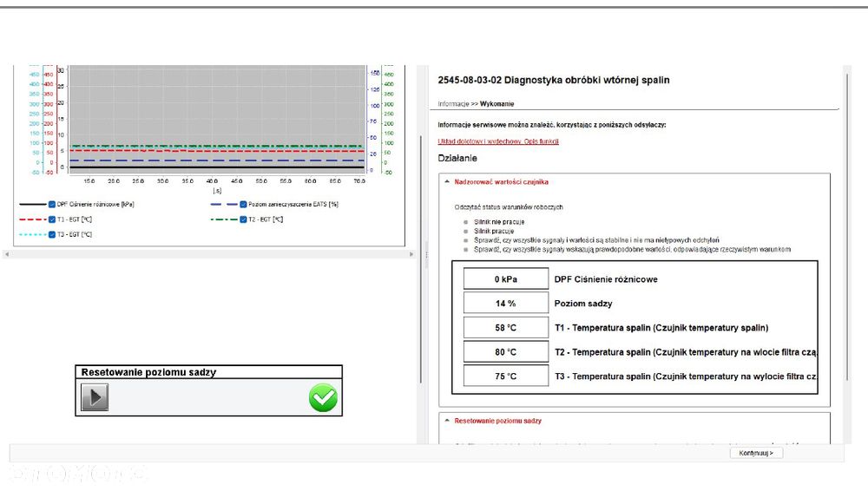Collapse Resetowanie poziomu sadzy section
This screenshot has width=868, height=491.
(x=447, y=421)
